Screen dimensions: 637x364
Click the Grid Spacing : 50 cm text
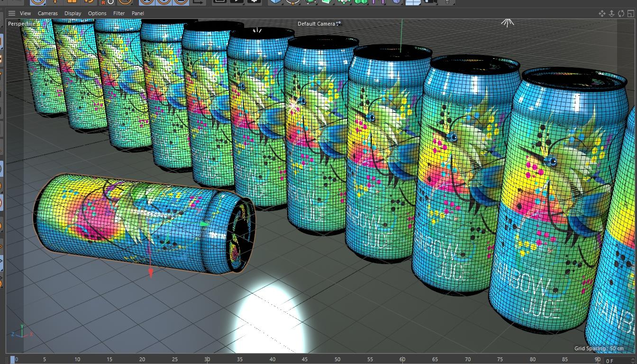pyautogui.click(x=599, y=348)
